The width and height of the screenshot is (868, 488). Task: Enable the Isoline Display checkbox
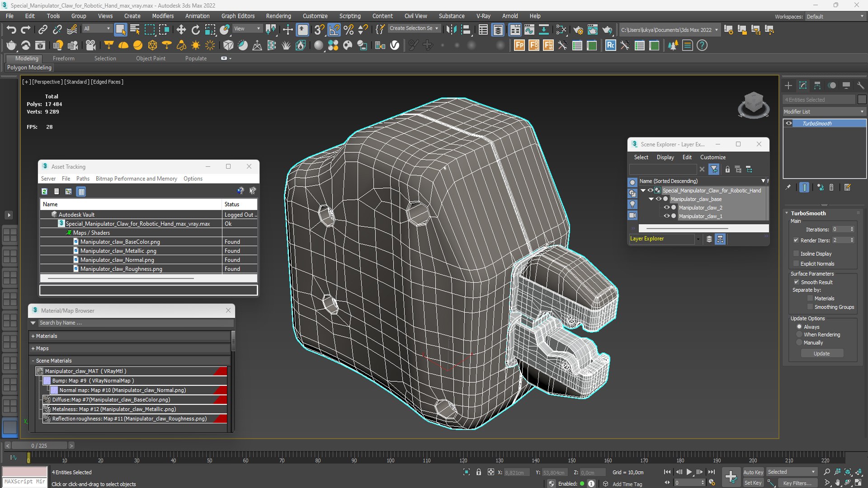[x=796, y=253]
